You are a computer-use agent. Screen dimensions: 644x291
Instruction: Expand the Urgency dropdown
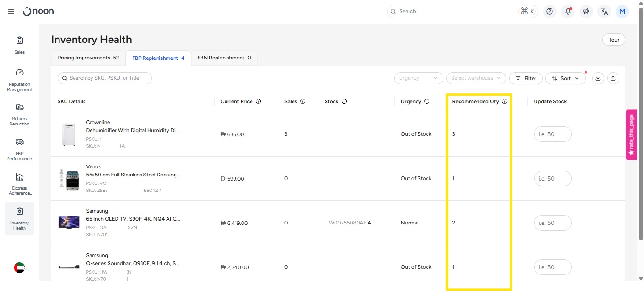[x=418, y=78]
